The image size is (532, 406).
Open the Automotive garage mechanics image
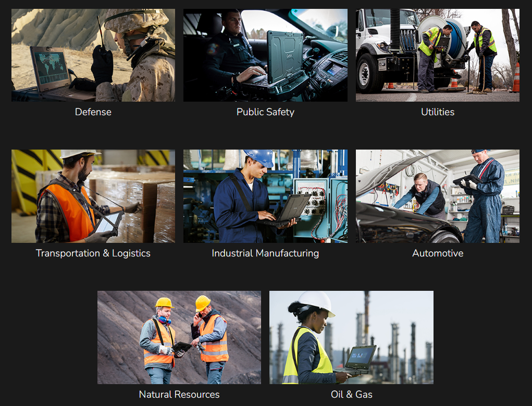click(x=438, y=196)
